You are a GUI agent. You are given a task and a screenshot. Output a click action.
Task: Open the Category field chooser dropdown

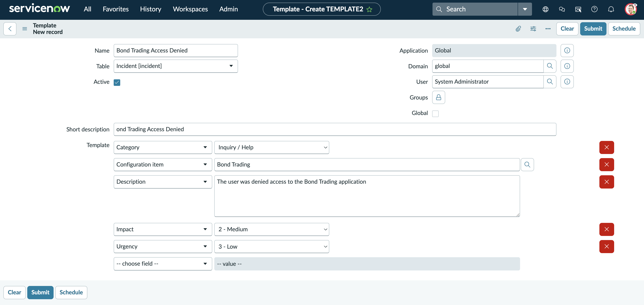coord(163,147)
